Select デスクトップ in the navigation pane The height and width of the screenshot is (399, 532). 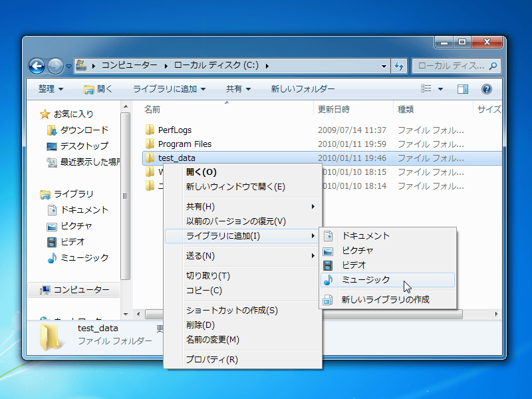pos(78,146)
